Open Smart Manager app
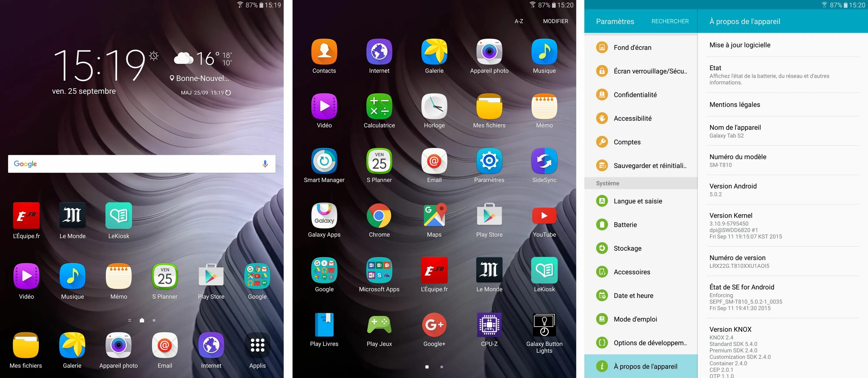 (x=324, y=164)
